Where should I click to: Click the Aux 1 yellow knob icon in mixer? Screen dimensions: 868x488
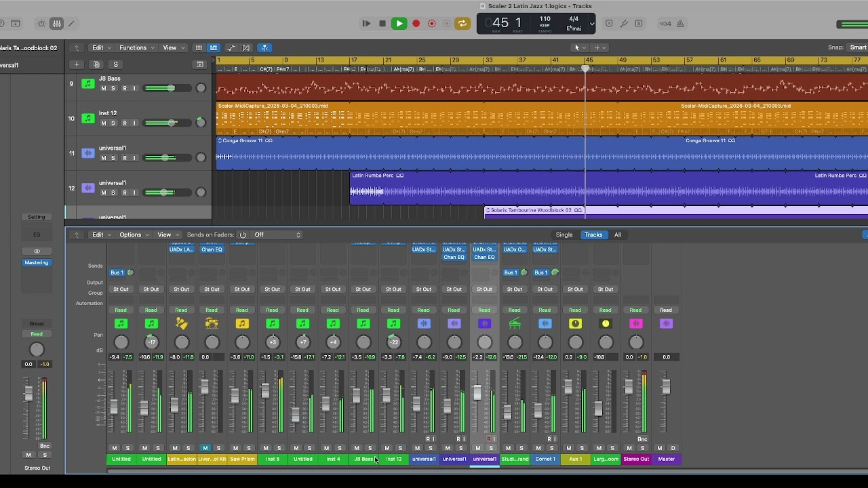[x=575, y=324]
